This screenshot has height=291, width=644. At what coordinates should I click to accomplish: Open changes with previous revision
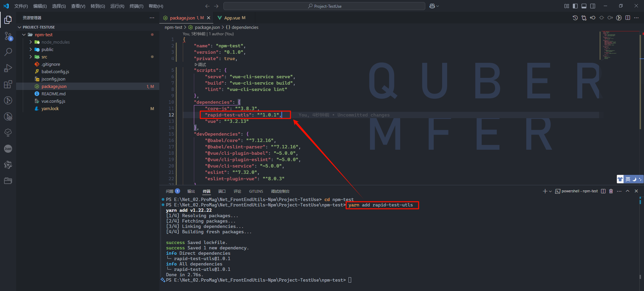584,18
